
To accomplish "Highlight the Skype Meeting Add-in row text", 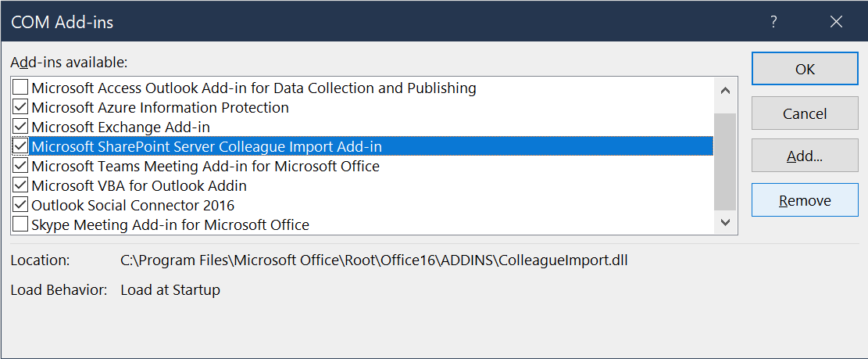I will tap(170, 224).
